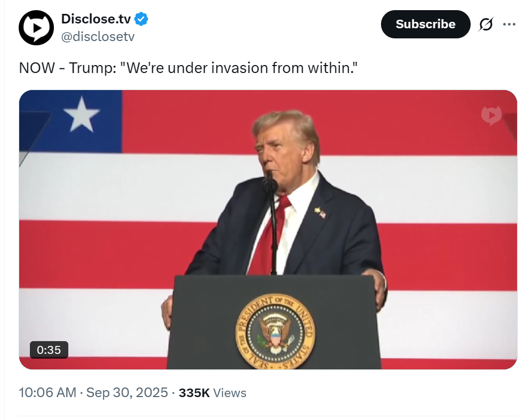Click the white star on the flag backdrop
This screenshot has width=532, height=420.
pyautogui.click(x=82, y=114)
